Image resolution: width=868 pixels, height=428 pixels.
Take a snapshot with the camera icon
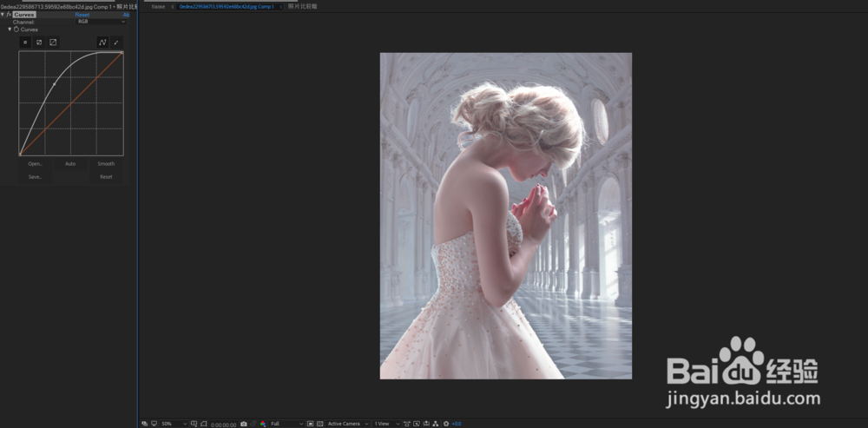point(244,424)
